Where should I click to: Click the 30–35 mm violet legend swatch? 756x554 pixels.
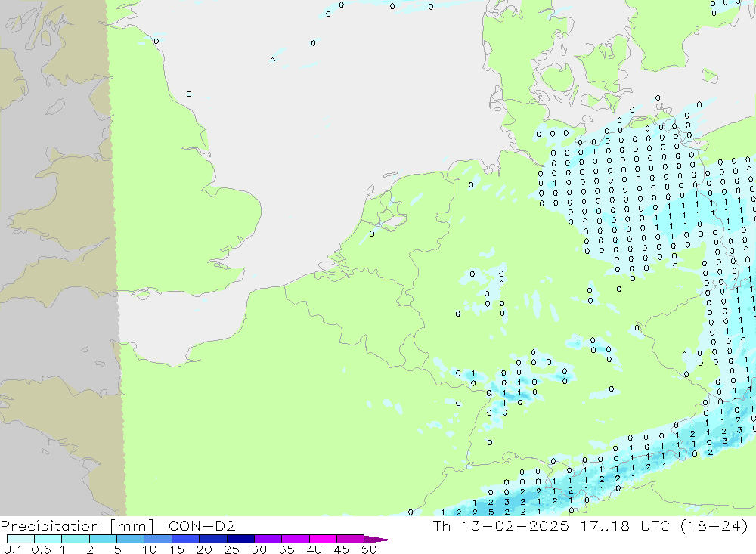tap(268, 539)
